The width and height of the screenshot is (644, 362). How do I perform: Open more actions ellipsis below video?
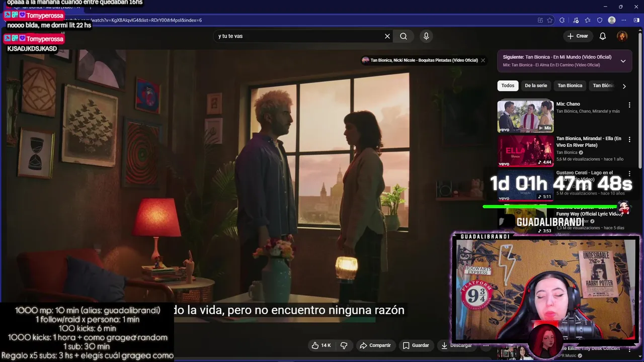(x=486, y=345)
